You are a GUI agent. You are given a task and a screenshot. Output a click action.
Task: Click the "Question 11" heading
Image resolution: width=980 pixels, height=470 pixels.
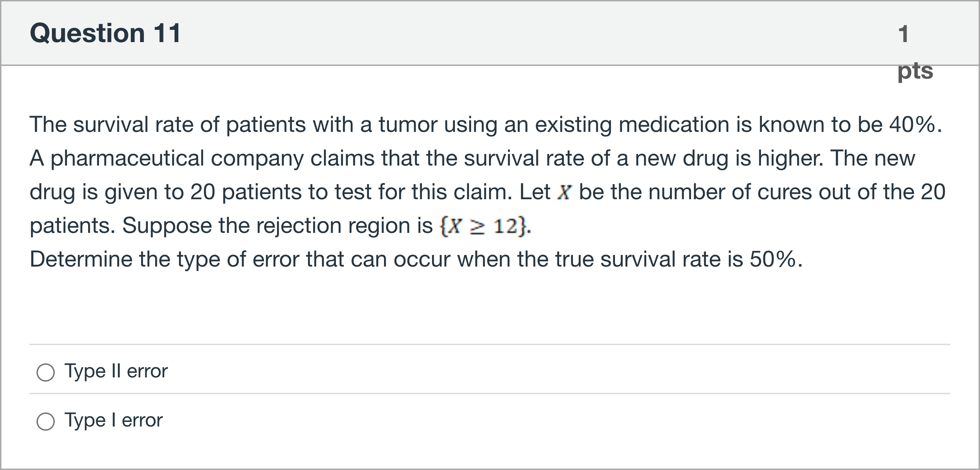[x=105, y=33]
